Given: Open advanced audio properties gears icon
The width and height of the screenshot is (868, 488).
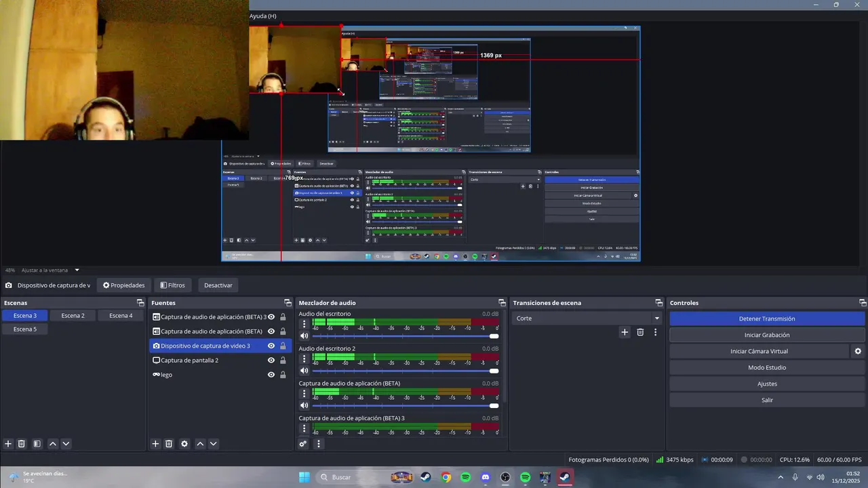Looking at the screenshot, I should (303, 444).
